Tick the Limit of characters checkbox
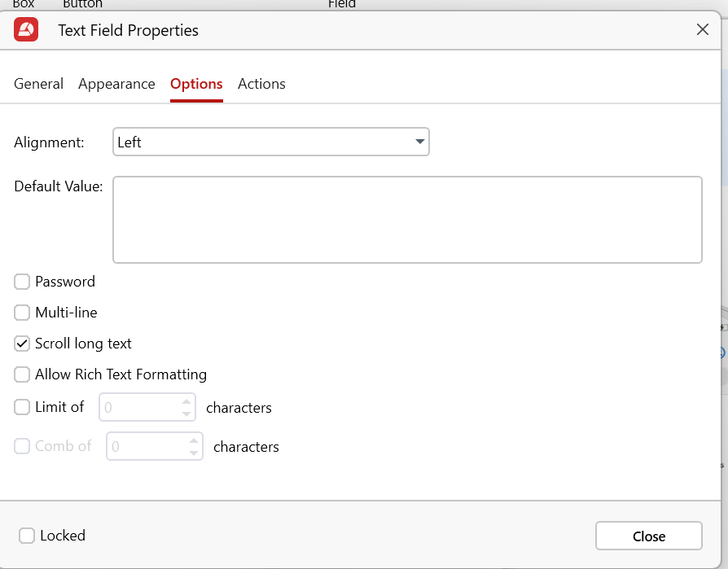The image size is (728, 569). [x=22, y=407]
